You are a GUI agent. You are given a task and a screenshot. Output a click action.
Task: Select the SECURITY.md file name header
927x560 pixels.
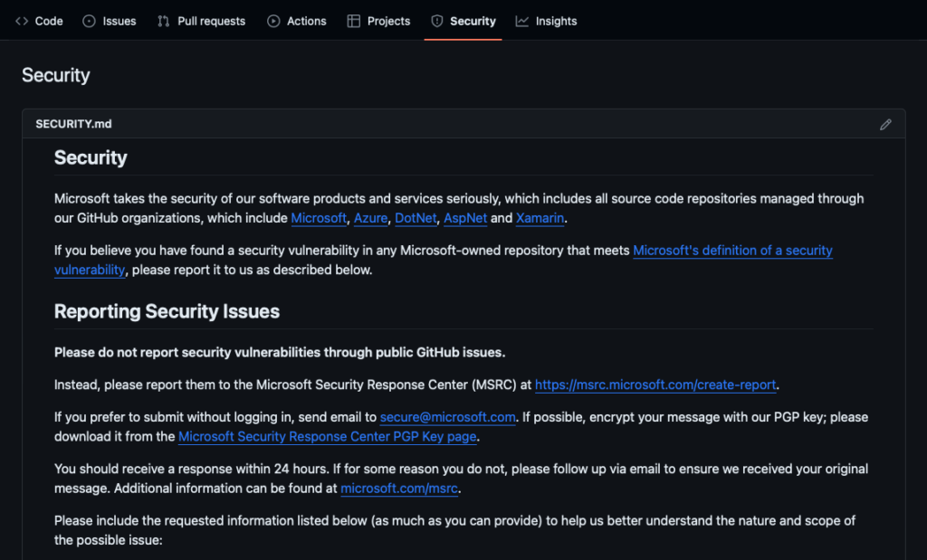[x=73, y=124]
